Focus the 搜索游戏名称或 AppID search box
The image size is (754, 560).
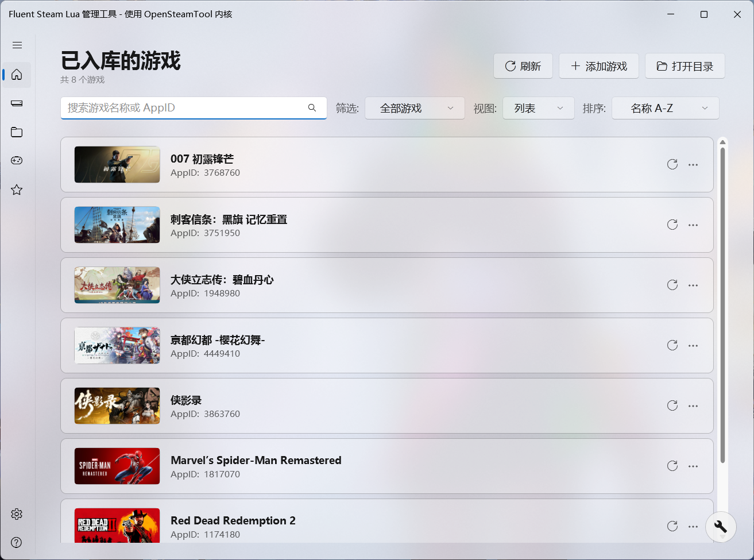tap(194, 107)
